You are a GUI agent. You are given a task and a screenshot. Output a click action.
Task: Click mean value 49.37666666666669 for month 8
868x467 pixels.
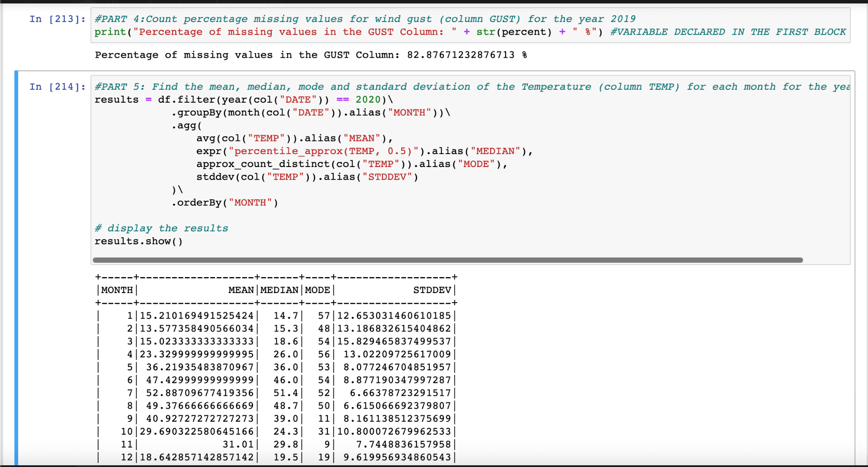click(200, 406)
